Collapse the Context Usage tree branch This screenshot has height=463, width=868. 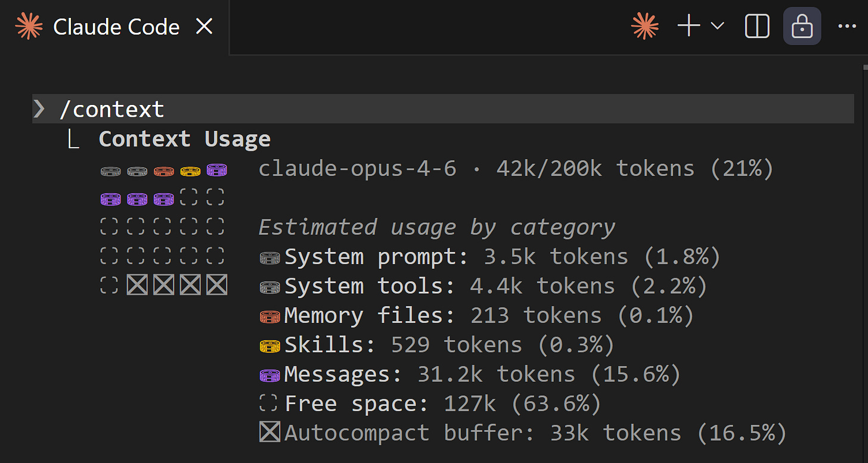pos(74,138)
